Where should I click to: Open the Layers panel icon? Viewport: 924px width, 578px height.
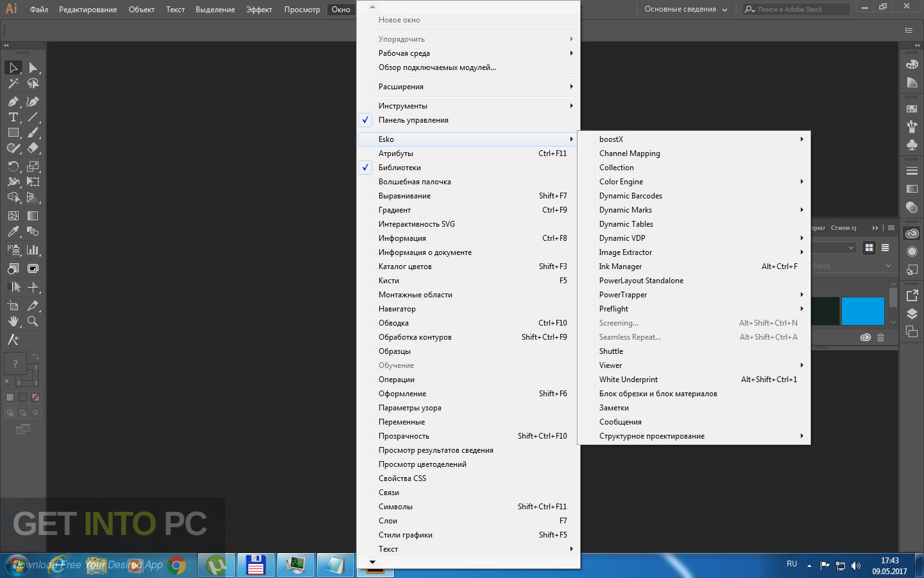coord(912,314)
